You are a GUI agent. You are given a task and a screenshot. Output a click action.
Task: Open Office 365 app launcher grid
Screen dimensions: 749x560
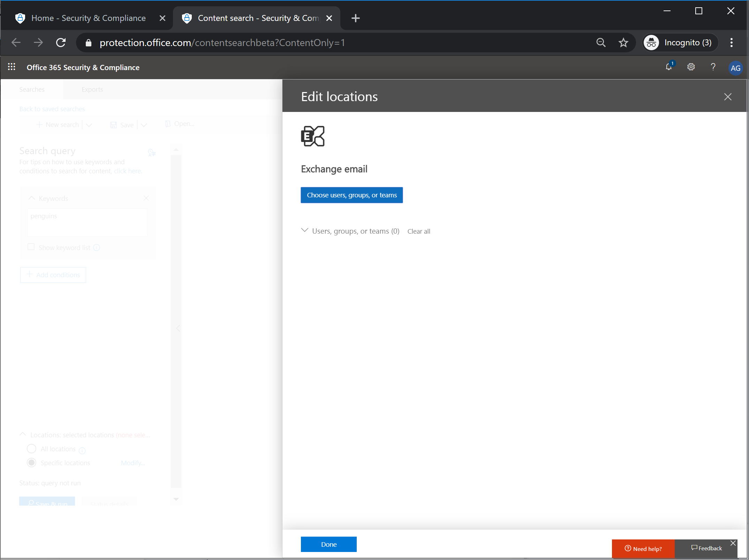[12, 67]
